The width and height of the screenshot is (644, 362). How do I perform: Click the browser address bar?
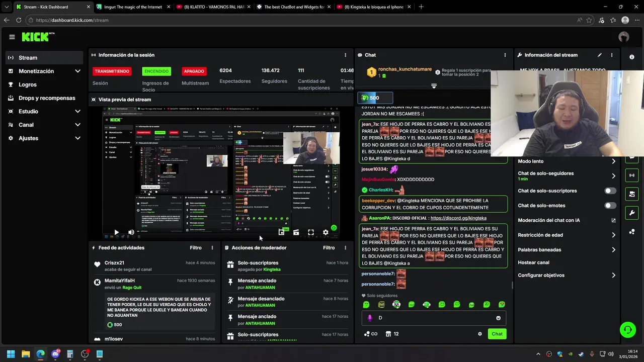point(302,20)
